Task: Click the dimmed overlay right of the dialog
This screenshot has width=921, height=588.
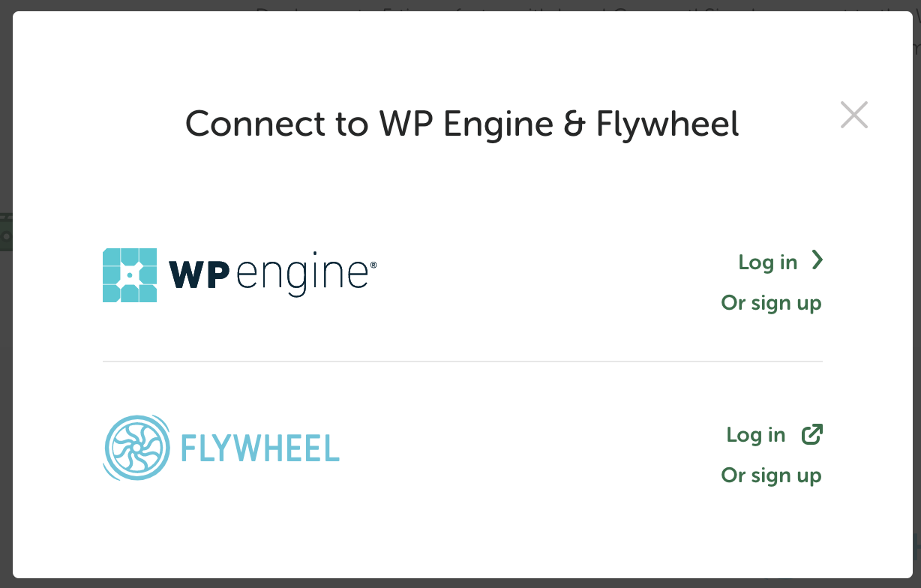Action: point(916,300)
